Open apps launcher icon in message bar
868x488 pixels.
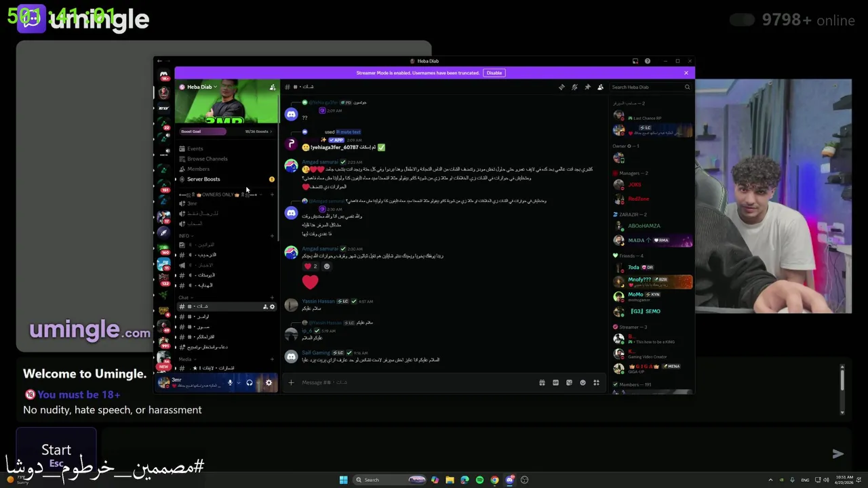click(596, 382)
